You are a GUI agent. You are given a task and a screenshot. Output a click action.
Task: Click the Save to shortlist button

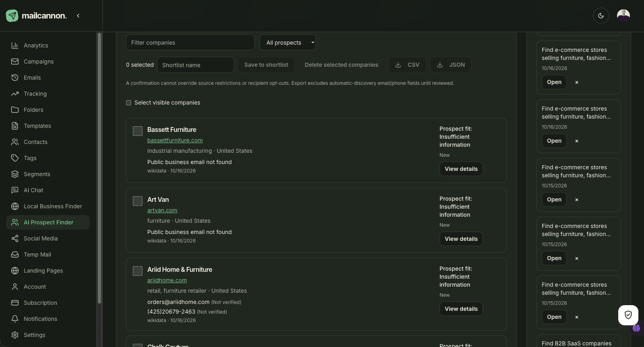click(x=266, y=65)
